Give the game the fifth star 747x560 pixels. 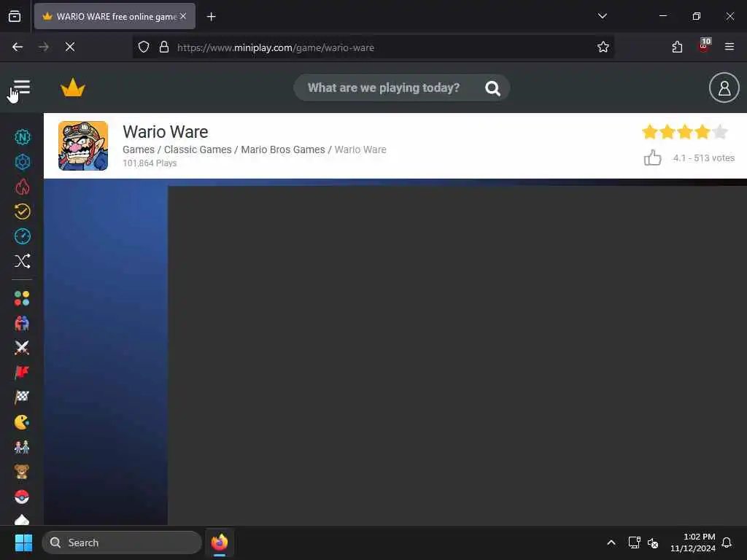[720, 132]
